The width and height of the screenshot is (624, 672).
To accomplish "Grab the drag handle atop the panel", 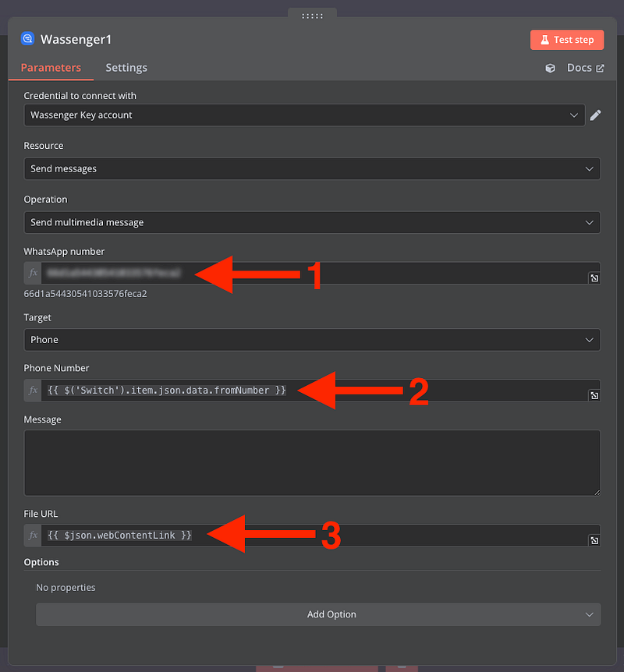I will coord(312,14).
